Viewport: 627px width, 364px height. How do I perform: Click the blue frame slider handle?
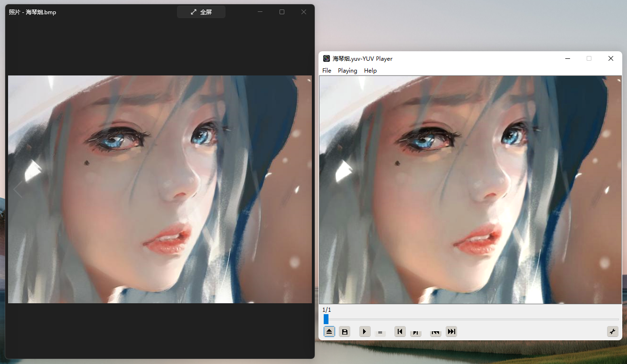(326, 319)
